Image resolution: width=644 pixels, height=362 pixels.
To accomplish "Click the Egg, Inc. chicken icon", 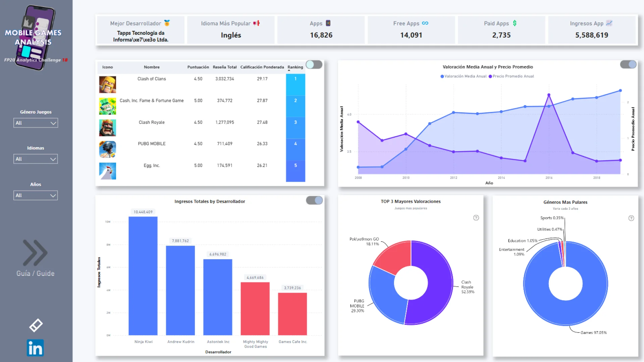I will [x=107, y=171].
